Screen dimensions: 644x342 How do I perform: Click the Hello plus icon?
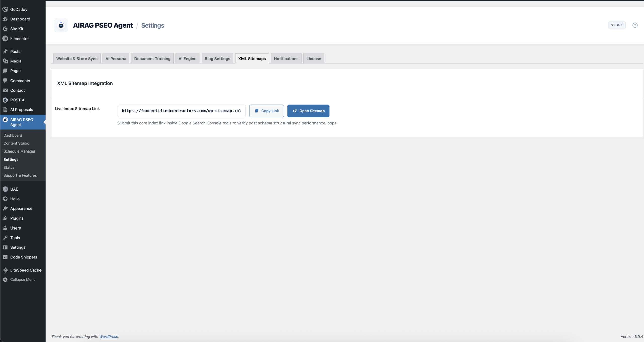(x=5, y=199)
